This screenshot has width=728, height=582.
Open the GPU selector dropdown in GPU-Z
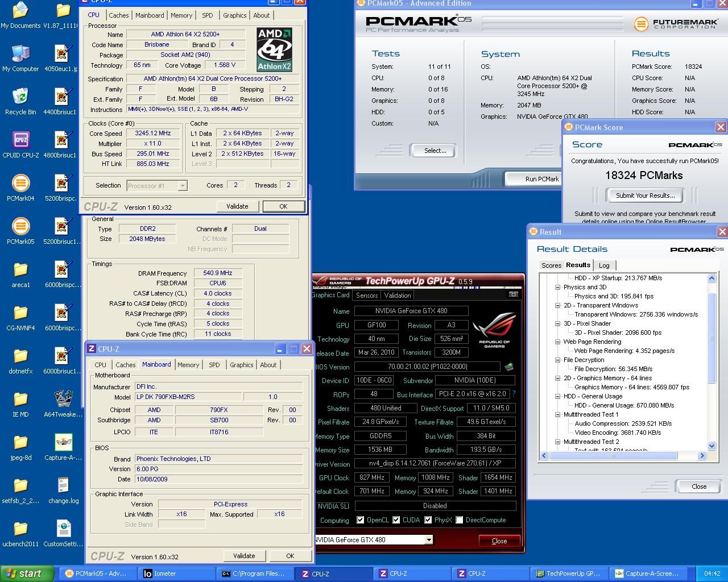429,540
